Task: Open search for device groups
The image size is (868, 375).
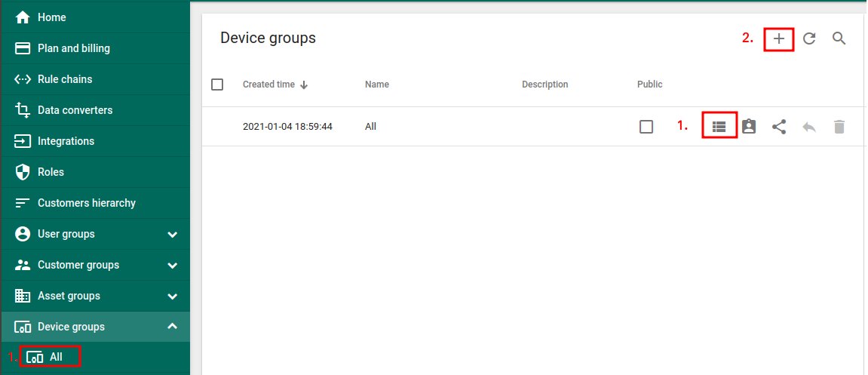Action: point(839,38)
